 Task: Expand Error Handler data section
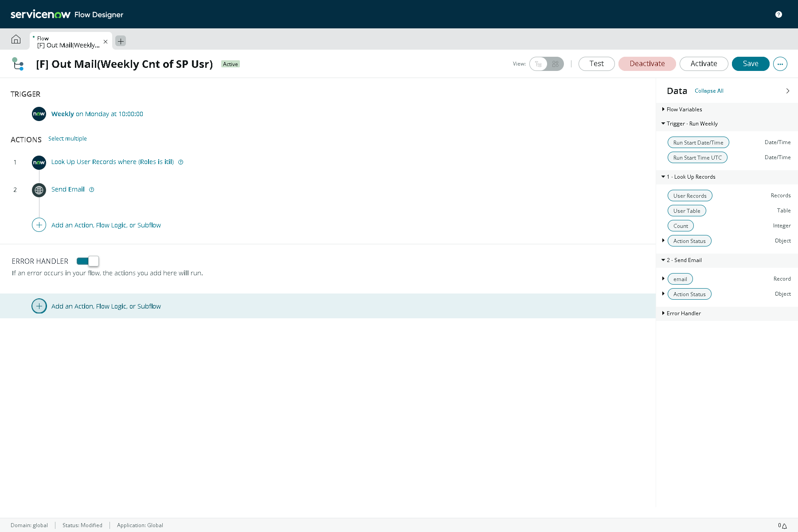[x=663, y=313]
